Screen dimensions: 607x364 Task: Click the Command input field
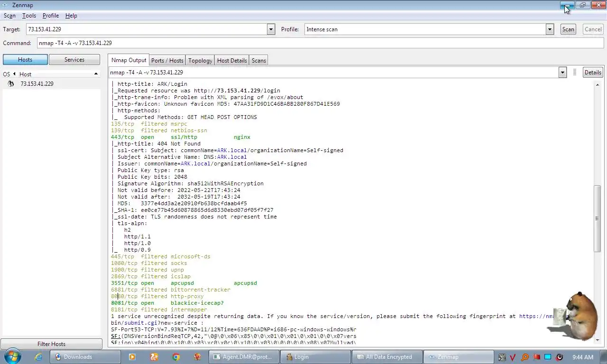click(320, 43)
